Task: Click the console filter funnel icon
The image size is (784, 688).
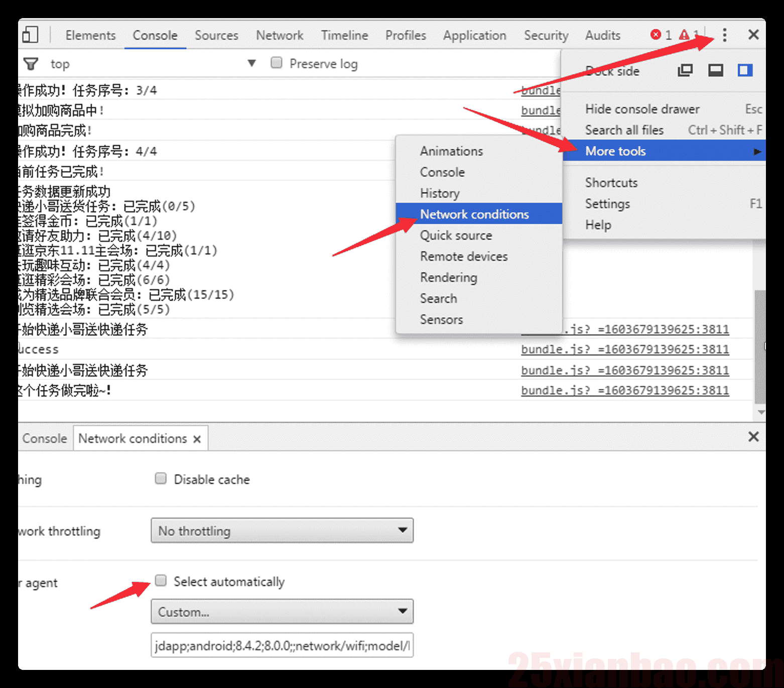Action: [31, 64]
